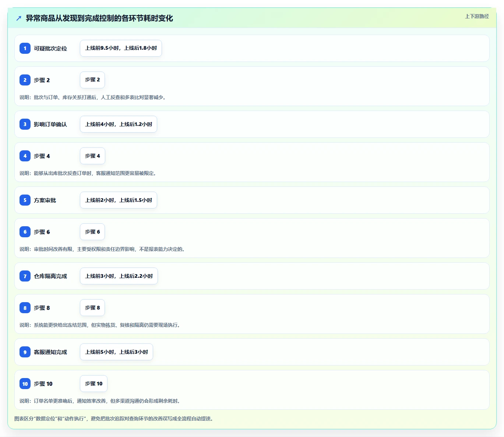The width and height of the screenshot is (504, 437).
Task: Click the 步骤 10 label beside badge 10
Action: coord(43,384)
